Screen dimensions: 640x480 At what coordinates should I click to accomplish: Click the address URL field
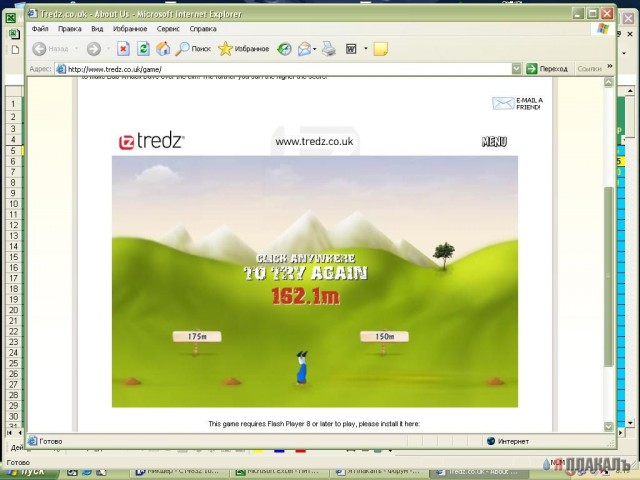point(288,69)
